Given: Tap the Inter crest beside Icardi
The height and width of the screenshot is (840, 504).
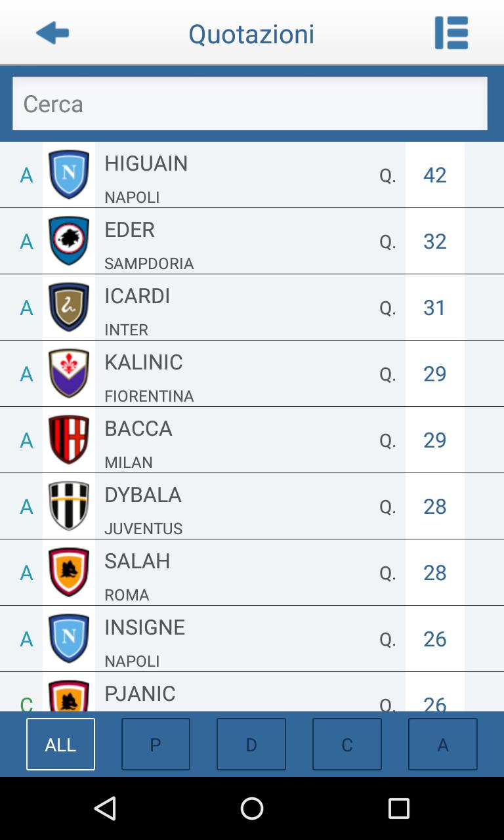Looking at the screenshot, I should tap(69, 307).
